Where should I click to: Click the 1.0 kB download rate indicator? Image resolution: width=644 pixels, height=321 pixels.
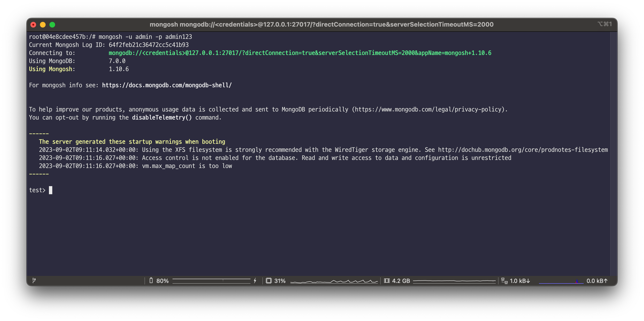click(x=520, y=281)
